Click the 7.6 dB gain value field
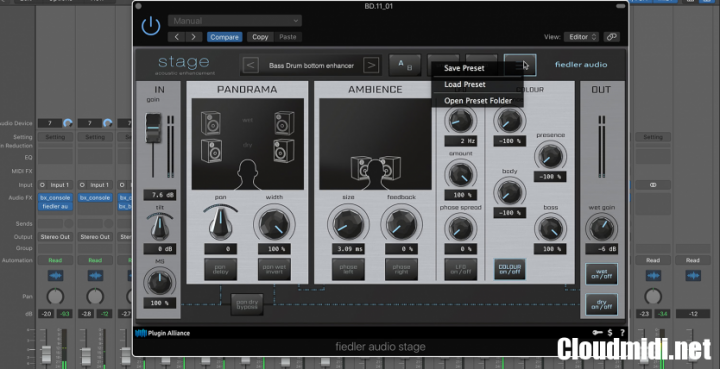 (159, 195)
